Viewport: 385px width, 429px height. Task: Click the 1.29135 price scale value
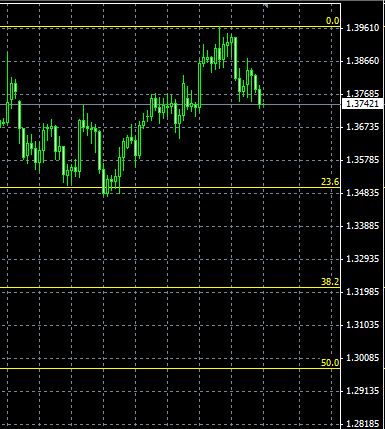tap(363, 391)
